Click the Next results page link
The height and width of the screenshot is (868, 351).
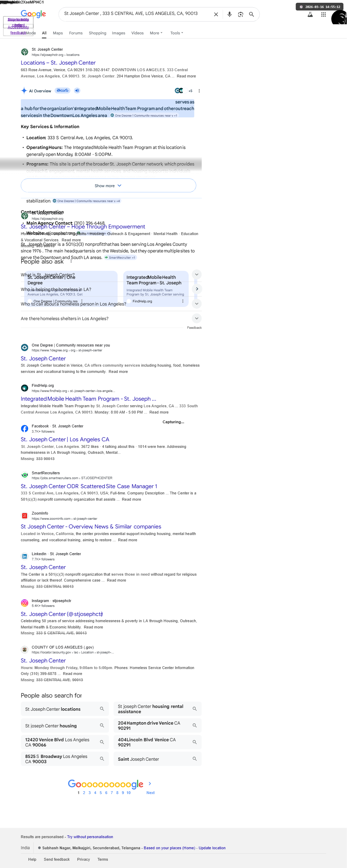(151, 793)
